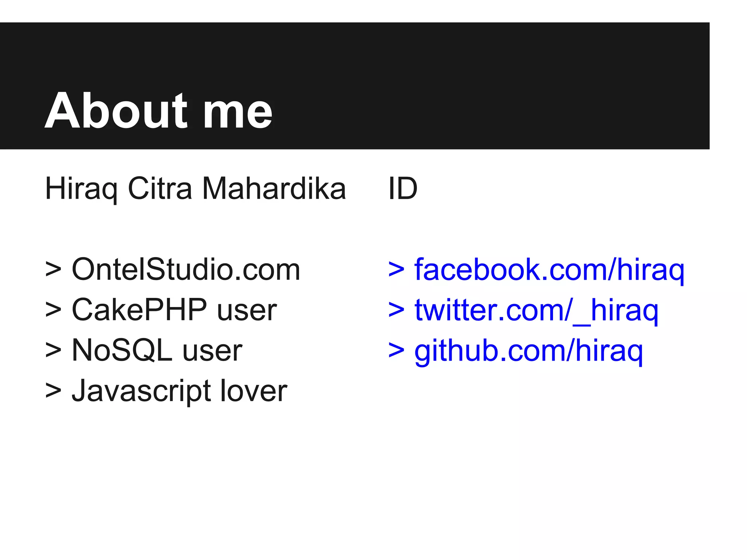Click the black header banner right of title
Image resolution: width=747 pixels, height=560 pixels.
pos(492,86)
